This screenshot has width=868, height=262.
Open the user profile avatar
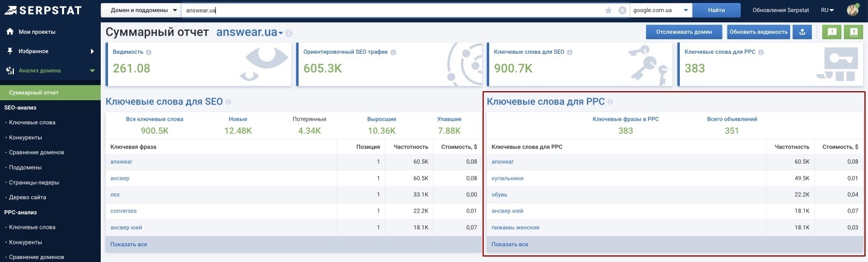853,10
